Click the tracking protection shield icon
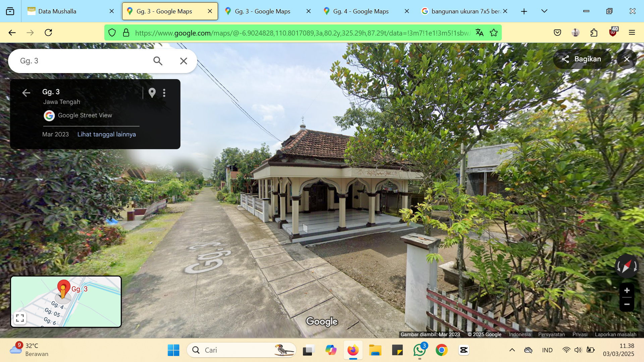This screenshot has width=644, height=362. point(112,33)
